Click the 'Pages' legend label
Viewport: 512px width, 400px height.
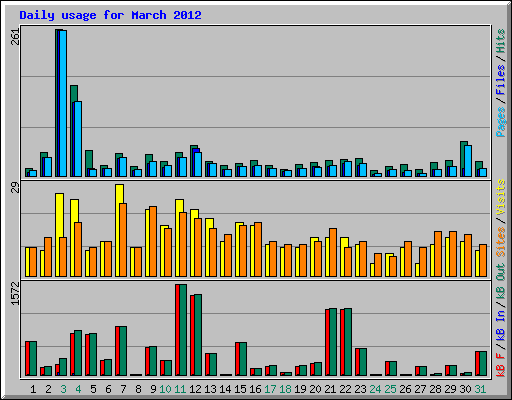[x=500, y=122]
